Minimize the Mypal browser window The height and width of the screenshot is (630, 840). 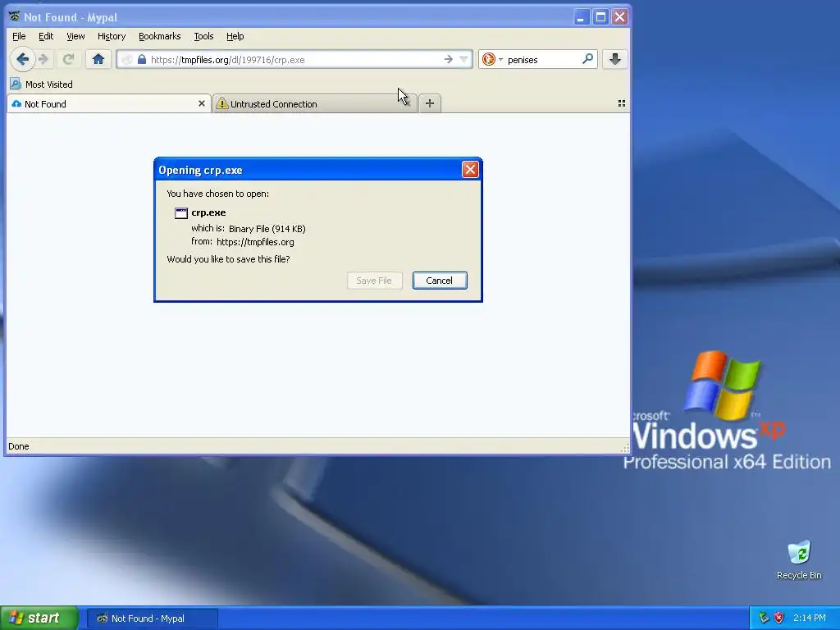pyautogui.click(x=582, y=17)
